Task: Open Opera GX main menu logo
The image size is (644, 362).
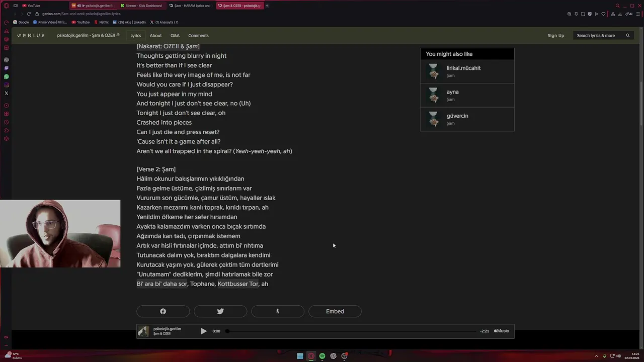Action: point(6,6)
